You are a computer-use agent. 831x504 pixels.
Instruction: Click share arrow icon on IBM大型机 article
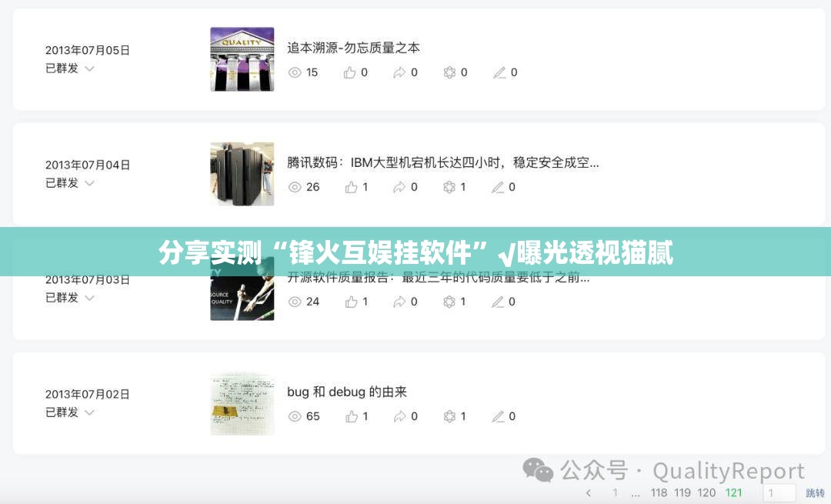pos(399,187)
